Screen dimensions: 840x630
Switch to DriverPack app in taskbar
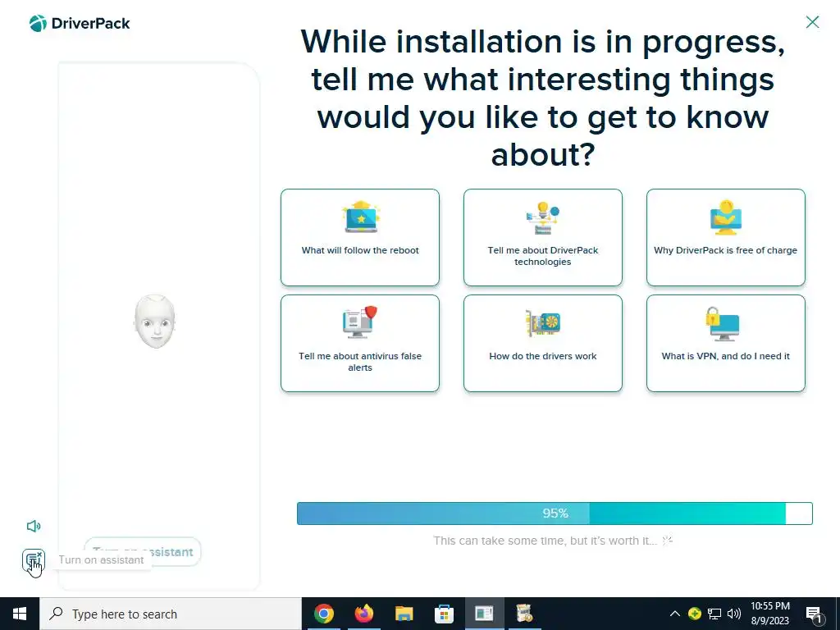pos(484,614)
